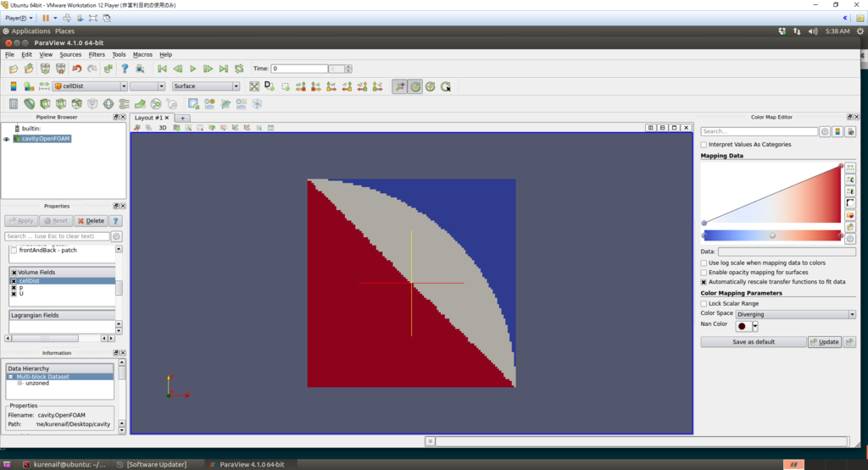Screen dimensions: 868x470
Task: Open the color map editor icon
Action: (29, 86)
